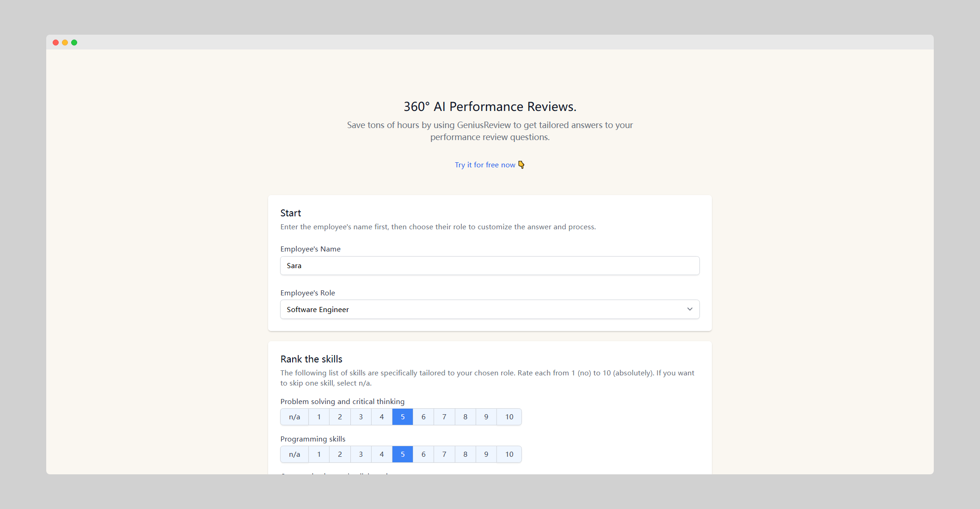Select n/a for Programming skills
Screen dimensions: 980x509
pyautogui.click(x=294, y=454)
